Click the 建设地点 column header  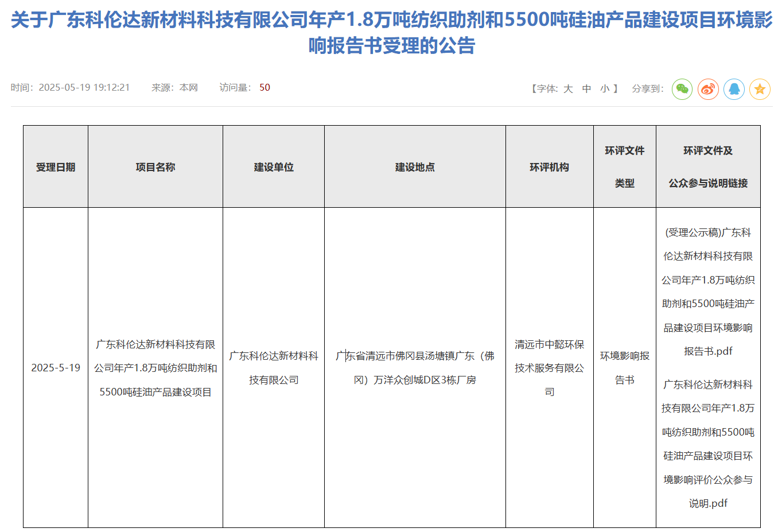(x=415, y=167)
